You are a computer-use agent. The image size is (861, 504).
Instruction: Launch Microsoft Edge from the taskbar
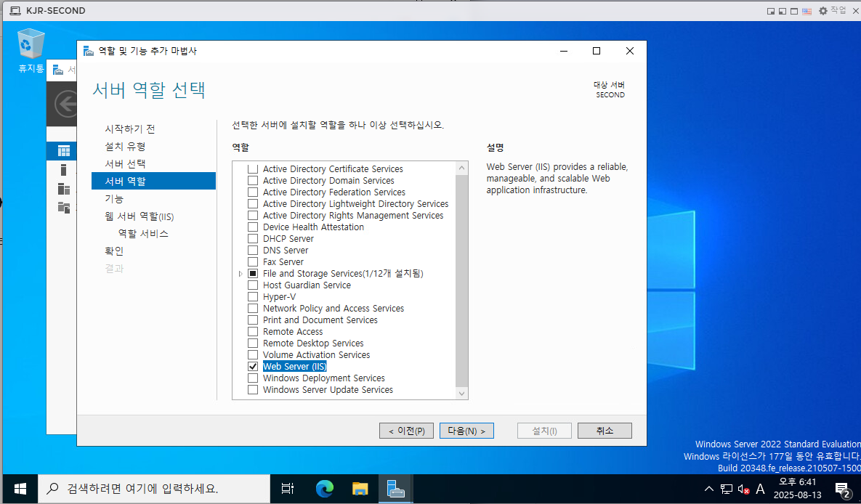325,488
